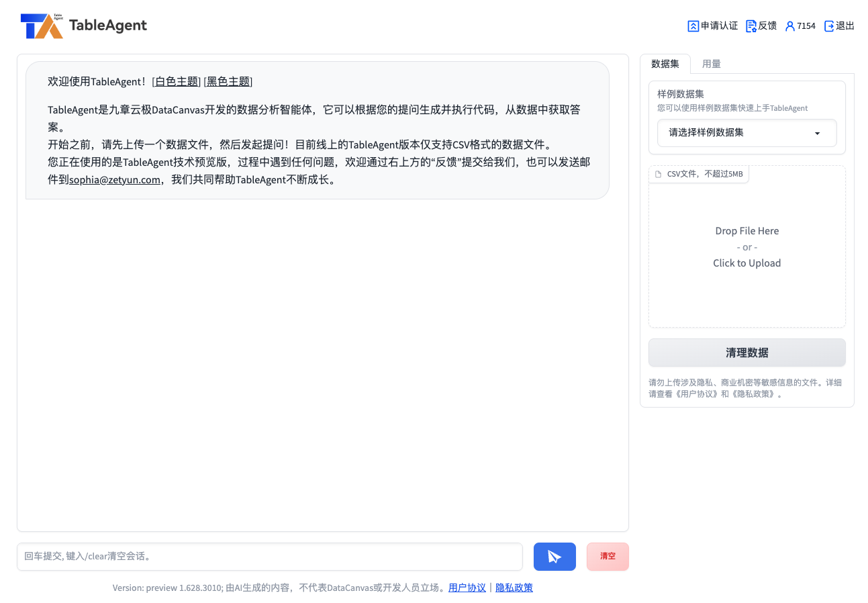Click 退出 to log out

click(845, 26)
